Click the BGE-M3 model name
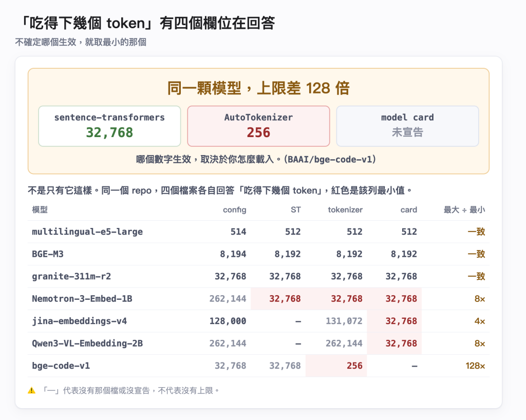Screen dimensions: 526x420 [x=48, y=254]
